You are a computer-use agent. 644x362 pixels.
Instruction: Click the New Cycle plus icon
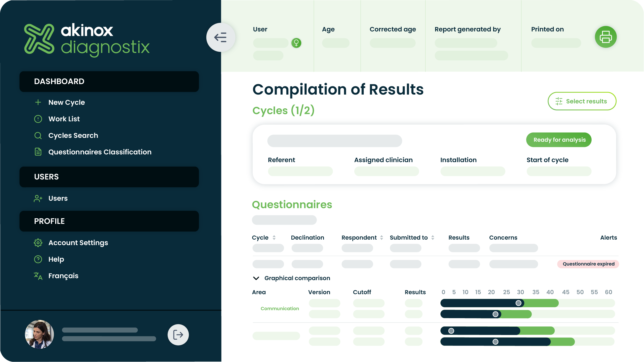[x=38, y=102]
